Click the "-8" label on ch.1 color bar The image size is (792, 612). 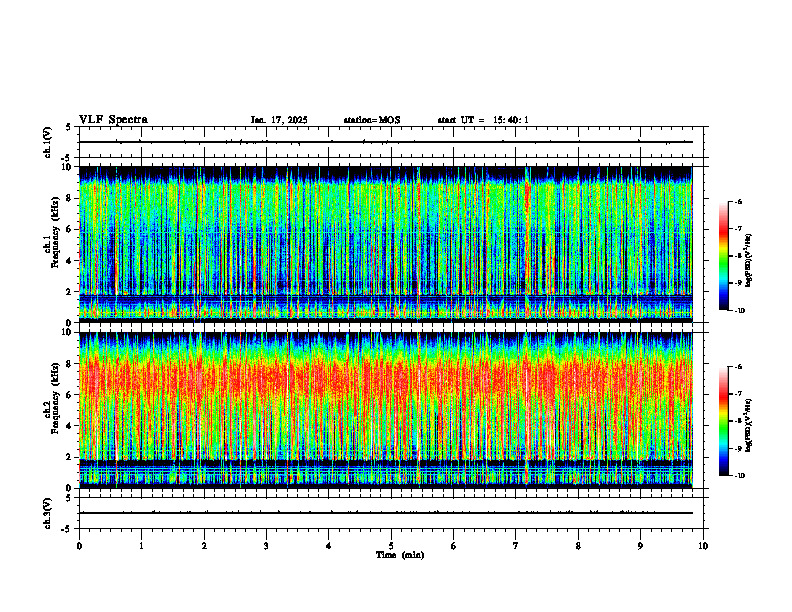pyautogui.click(x=739, y=256)
